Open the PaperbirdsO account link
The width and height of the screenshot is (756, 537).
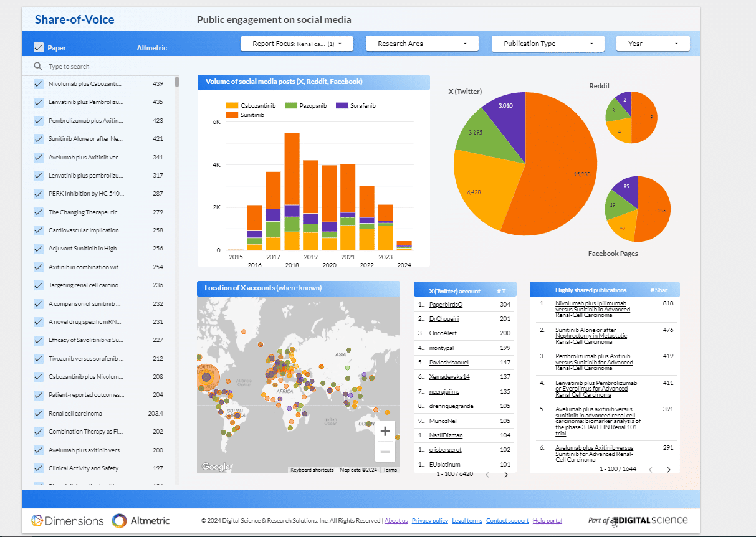point(446,305)
